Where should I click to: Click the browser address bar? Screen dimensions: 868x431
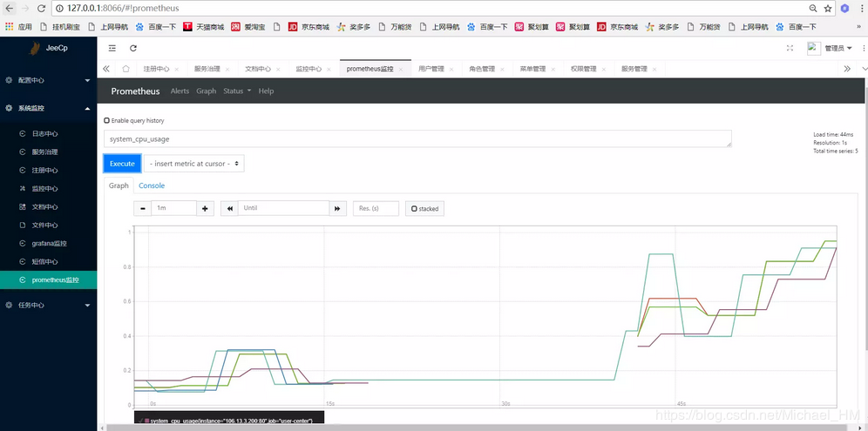[x=431, y=9]
